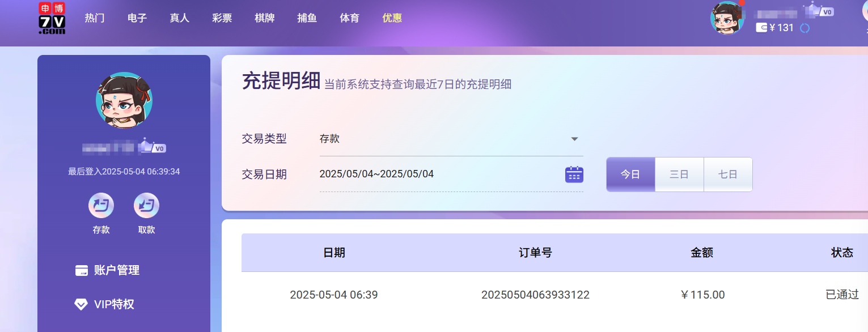Click the V0 crown badge in sidebar
The height and width of the screenshot is (332, 868).
click(x=152, y=147)
